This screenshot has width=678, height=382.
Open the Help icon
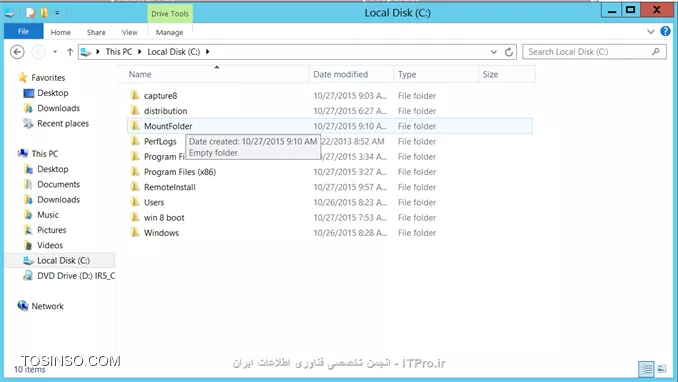(665, 31)
